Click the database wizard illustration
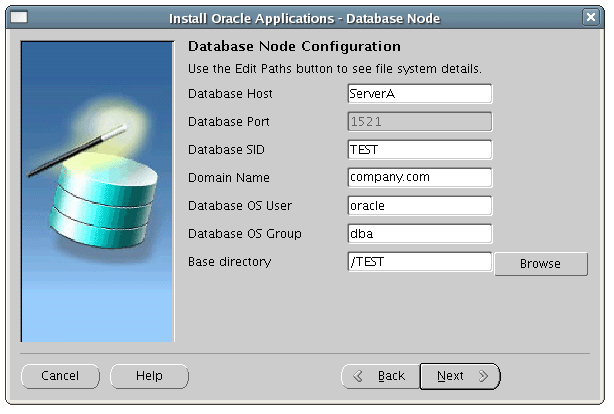614x414 pixels. 98,192
